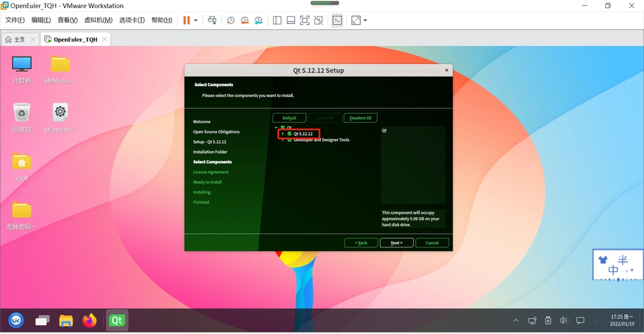The height and width of the screenshot is (334, 644).
Task: Open the 龙脉密码… folder icon
Action: tap(22, 216)
